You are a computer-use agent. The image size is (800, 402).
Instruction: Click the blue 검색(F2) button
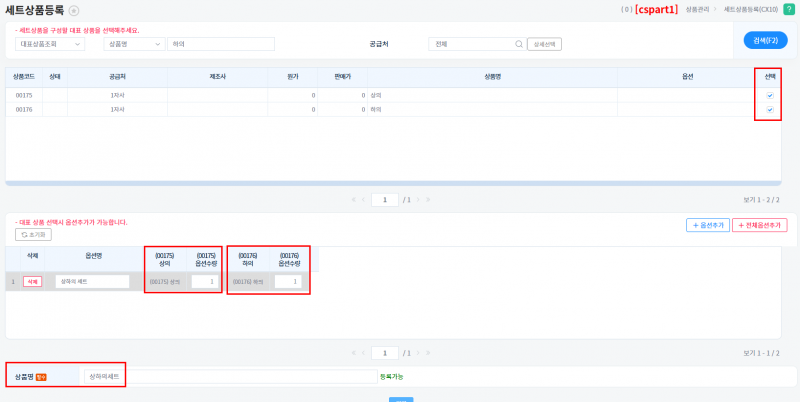point(765,40)
